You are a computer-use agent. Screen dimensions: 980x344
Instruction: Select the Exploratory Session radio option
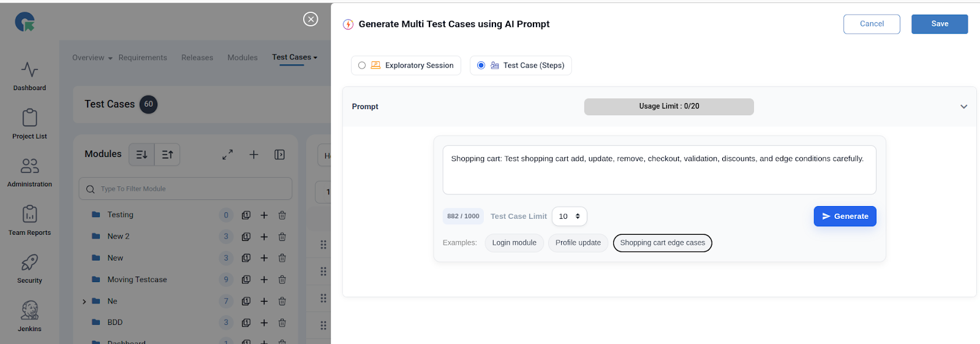coord(362,66)
